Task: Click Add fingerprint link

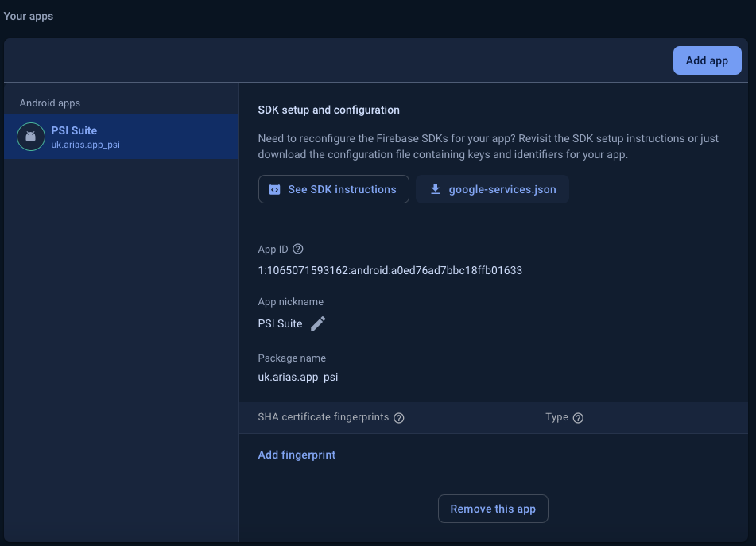Action: pyautogui.click(x=297, y=455)
